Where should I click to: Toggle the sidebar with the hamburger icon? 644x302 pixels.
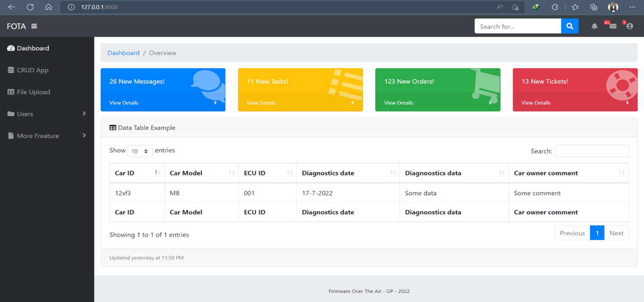click(x=34, y=26)
